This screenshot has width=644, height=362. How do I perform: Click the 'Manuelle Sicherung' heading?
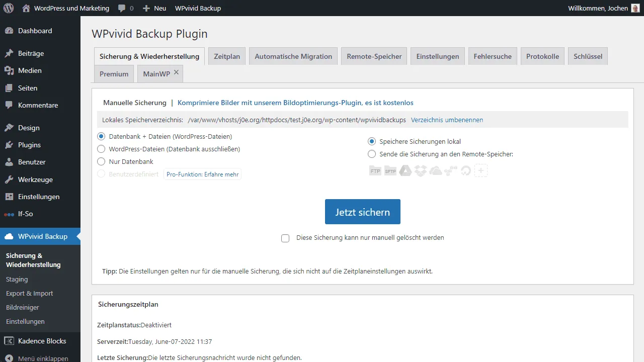pyautogui.click(x=135, y=103)
